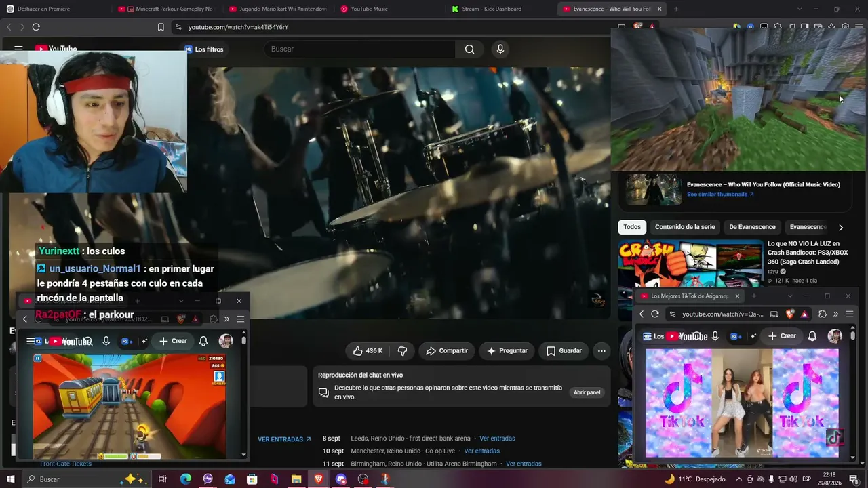Image resolution: width=868 pixels, height=488 pixels.
Task: Click the main browser address bar URL
Action: click(x=238, y=27)
